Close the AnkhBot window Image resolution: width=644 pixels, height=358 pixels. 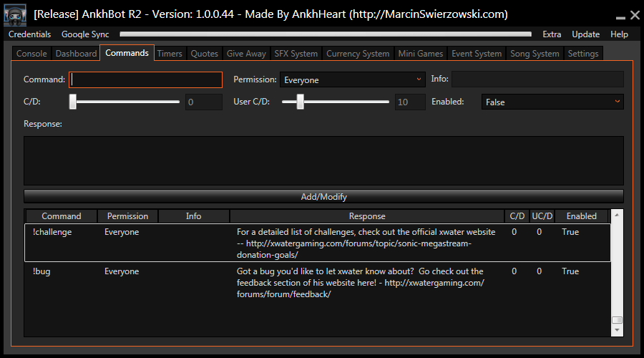(x=635, y=15)
